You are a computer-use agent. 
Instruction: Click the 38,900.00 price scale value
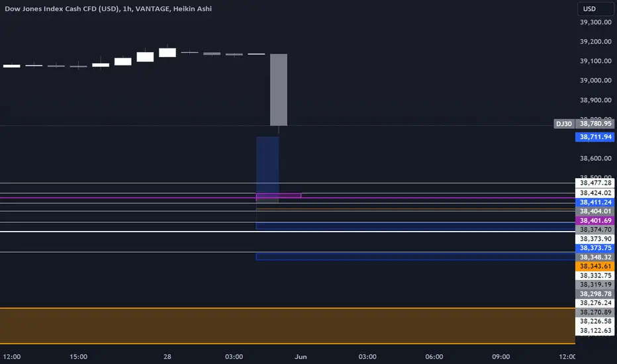(595, 100)
